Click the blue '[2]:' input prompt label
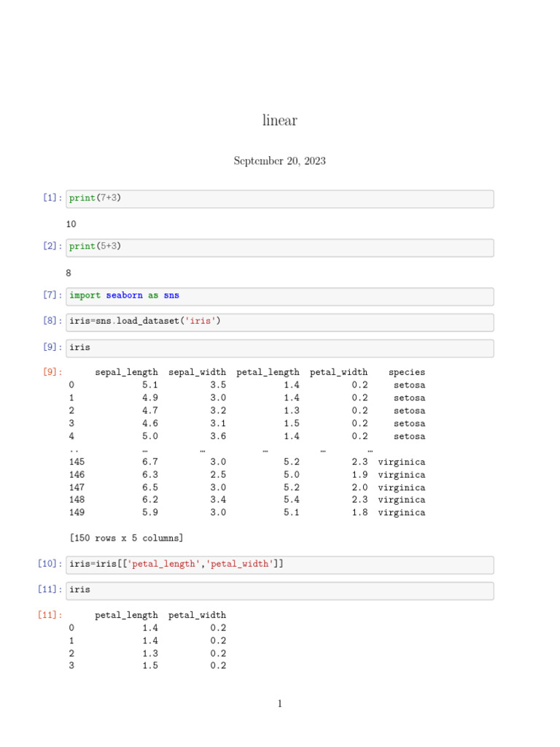Viewport: 560px width, 747px height. tap(52, 246)
